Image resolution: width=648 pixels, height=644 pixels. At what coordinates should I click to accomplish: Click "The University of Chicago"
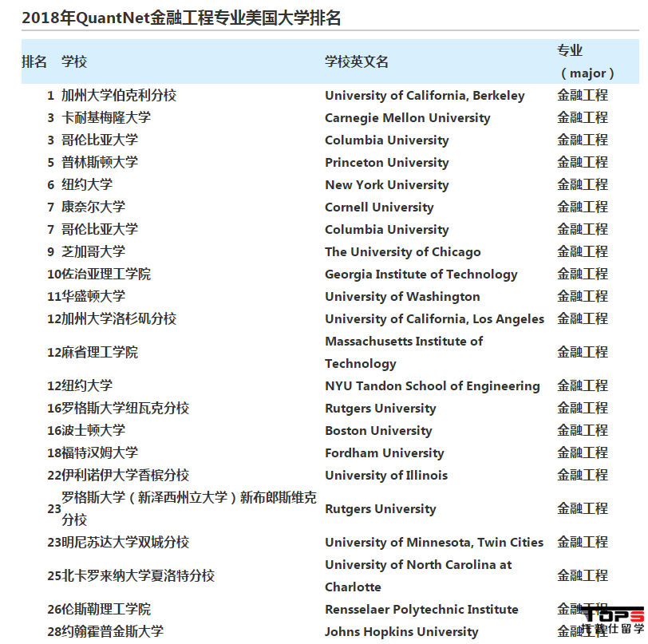[403, 251]
